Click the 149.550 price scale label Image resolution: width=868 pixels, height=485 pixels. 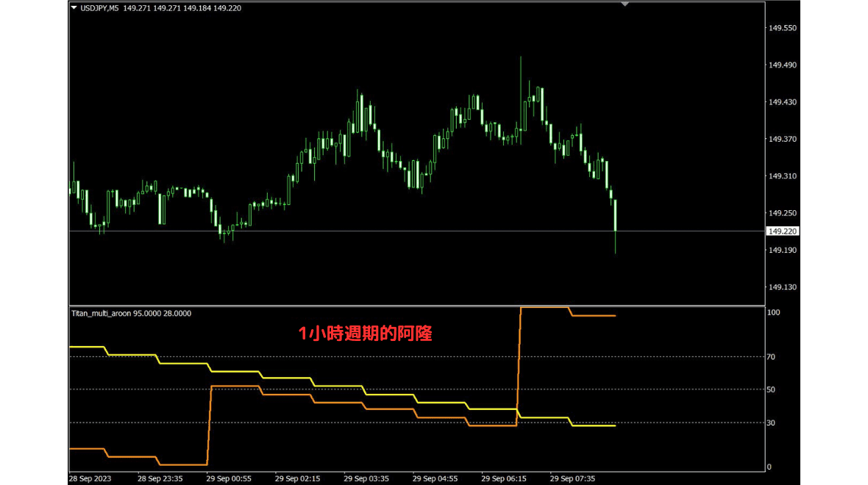pos(783,28)
